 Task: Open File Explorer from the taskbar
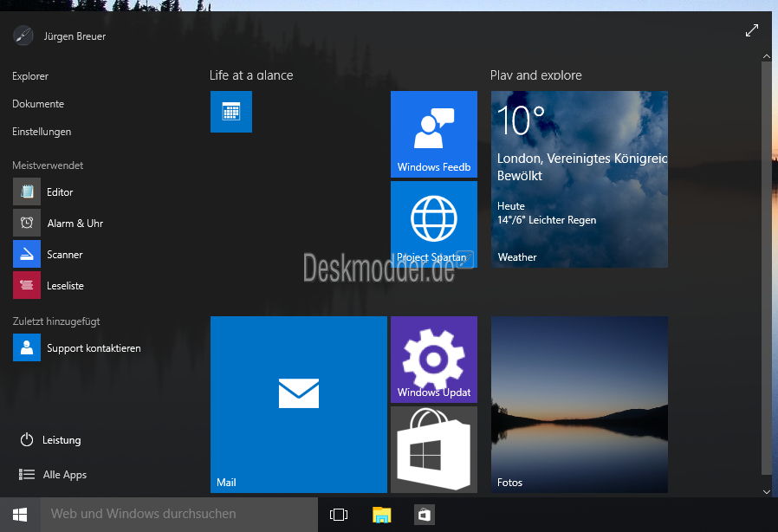pos(381,515)
